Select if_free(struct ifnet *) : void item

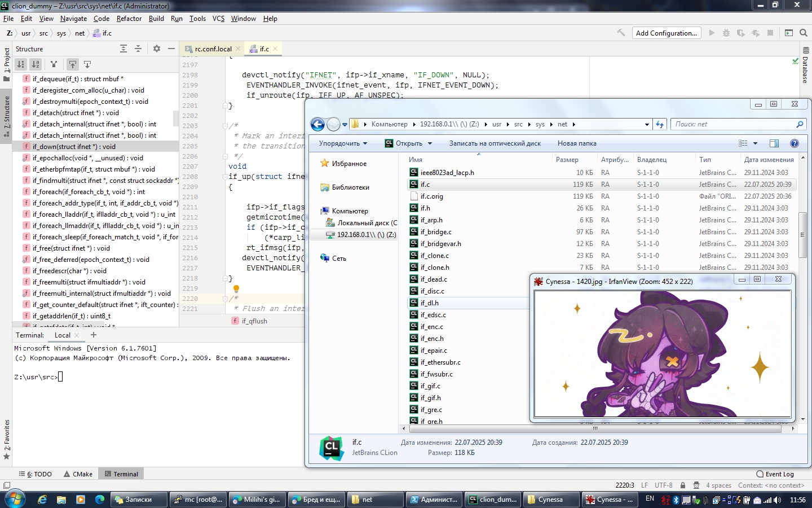tap(96, 248)
